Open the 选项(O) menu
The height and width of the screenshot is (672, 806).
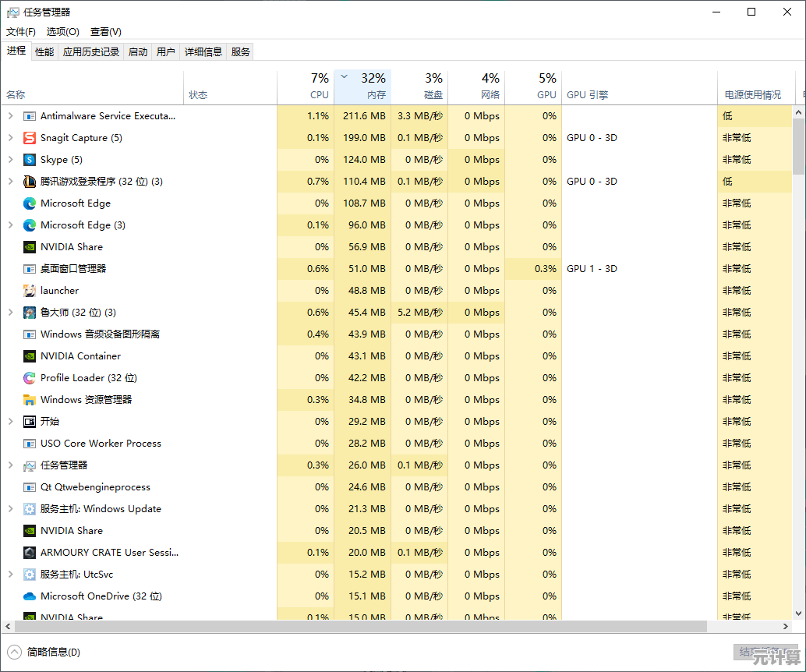point(62,32)
